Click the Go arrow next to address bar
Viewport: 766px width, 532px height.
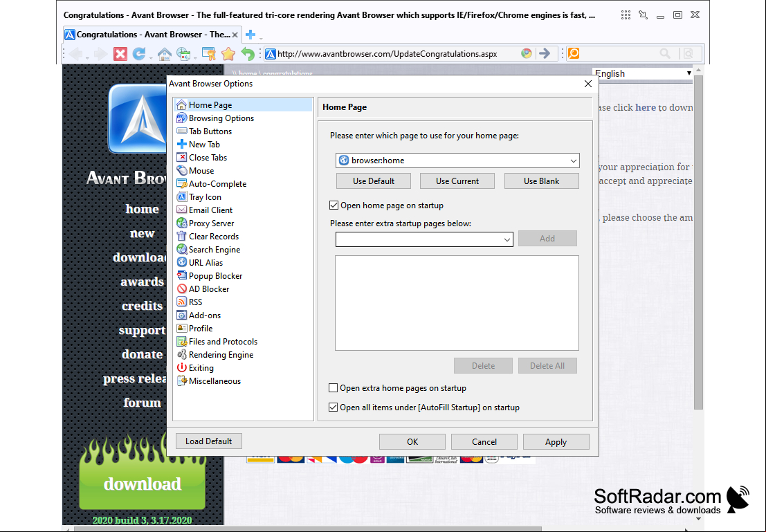[x=544, y=54]
